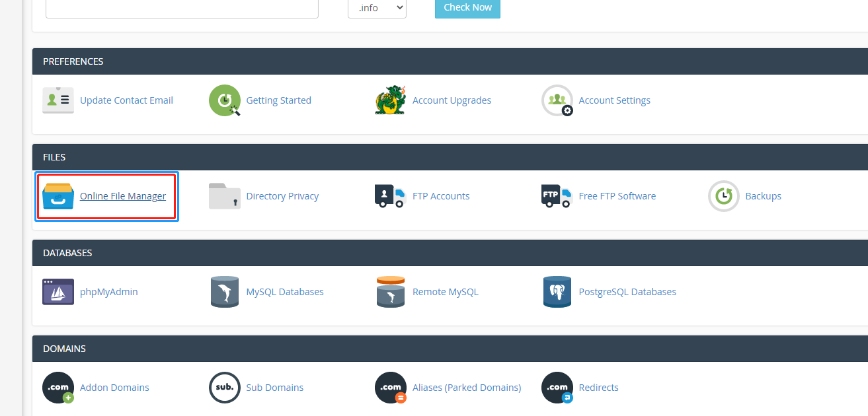The height and width of the screenshot is (416, 868).
Task: Click the PostgreSQL Databases elephant icon
Action: [x=557, y=292]
